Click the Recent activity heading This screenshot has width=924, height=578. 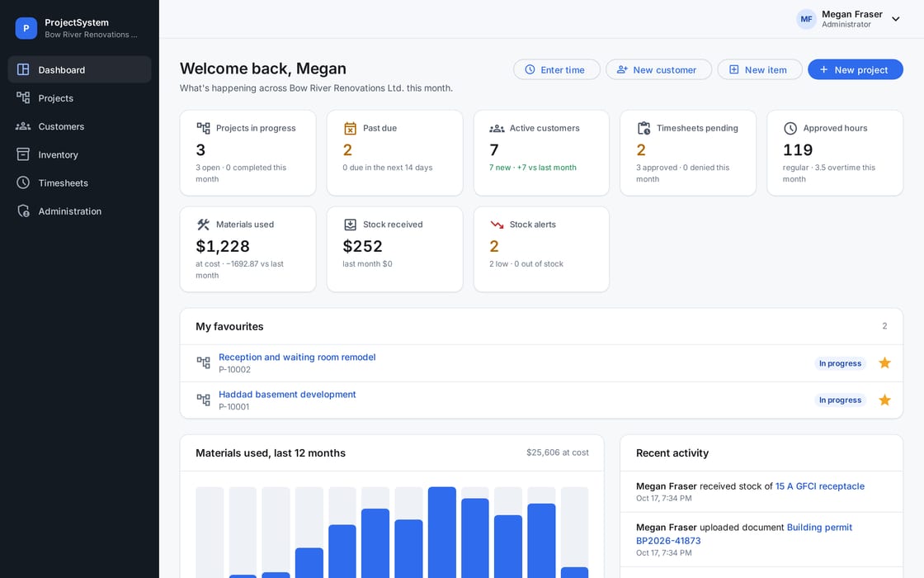click(672, 453)
